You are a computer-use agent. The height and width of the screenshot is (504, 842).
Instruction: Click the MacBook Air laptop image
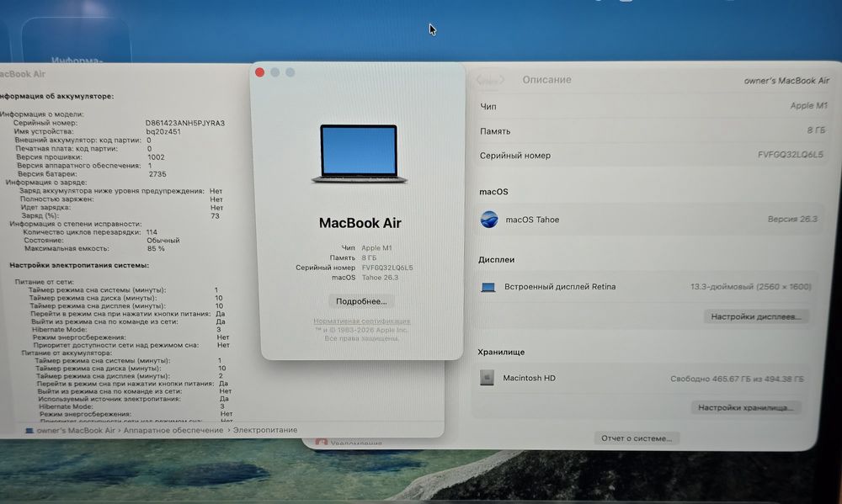click(x=360, y=154)
